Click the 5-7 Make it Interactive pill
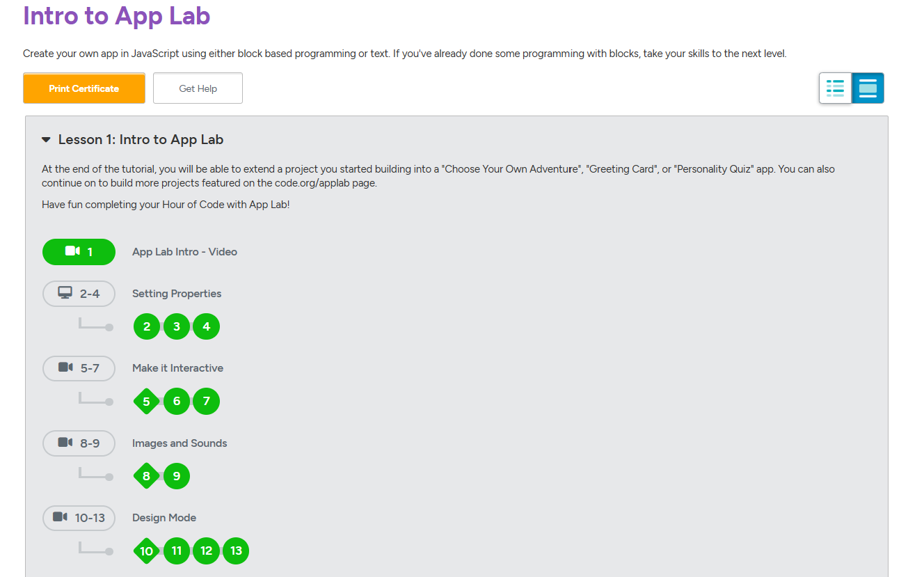The height and width of the screenshot is (577, 924). 79,368
